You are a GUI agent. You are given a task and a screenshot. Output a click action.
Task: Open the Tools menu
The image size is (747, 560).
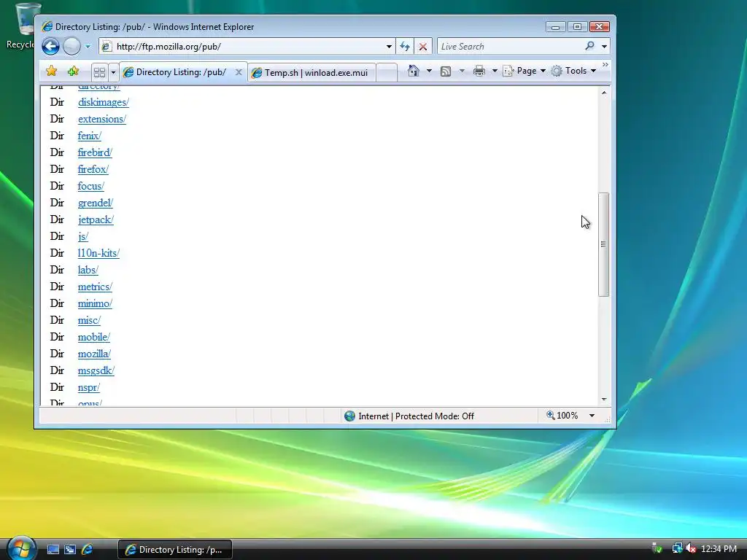pos(573,71)
